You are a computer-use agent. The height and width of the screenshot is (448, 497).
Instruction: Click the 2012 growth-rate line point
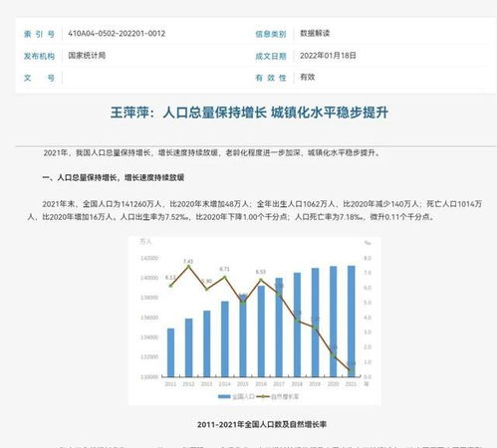click(x=188, y=266)
